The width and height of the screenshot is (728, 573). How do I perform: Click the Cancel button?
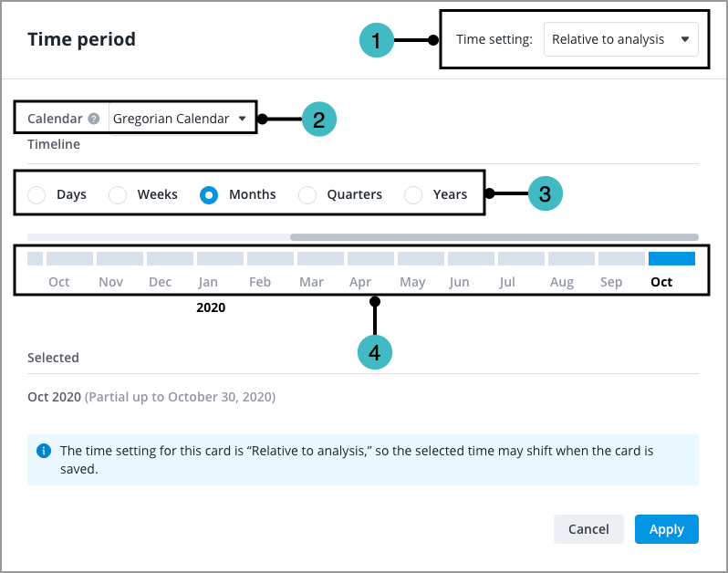(588, 529)
